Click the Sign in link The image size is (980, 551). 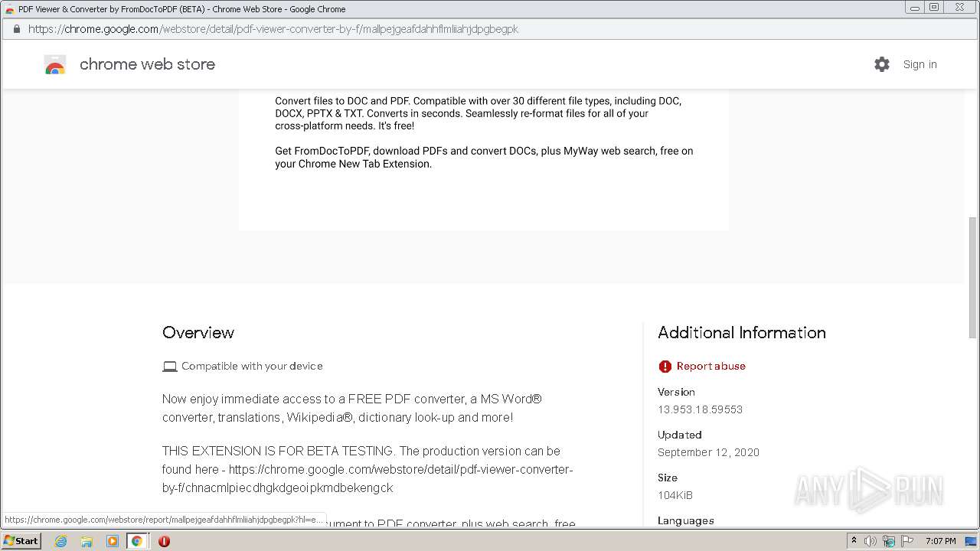[920, 64]
